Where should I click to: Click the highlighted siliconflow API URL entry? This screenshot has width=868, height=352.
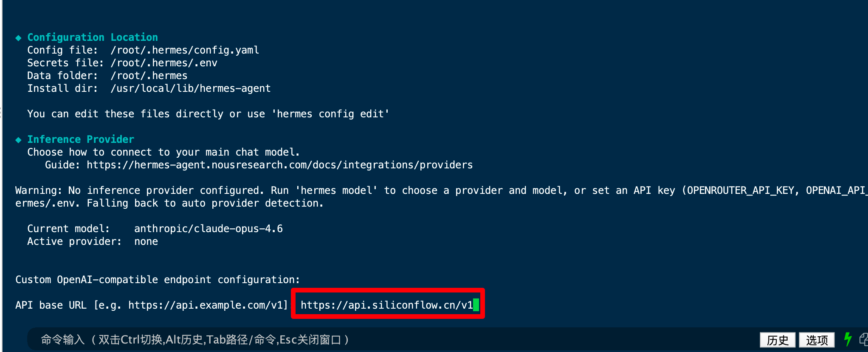[387, 305]
